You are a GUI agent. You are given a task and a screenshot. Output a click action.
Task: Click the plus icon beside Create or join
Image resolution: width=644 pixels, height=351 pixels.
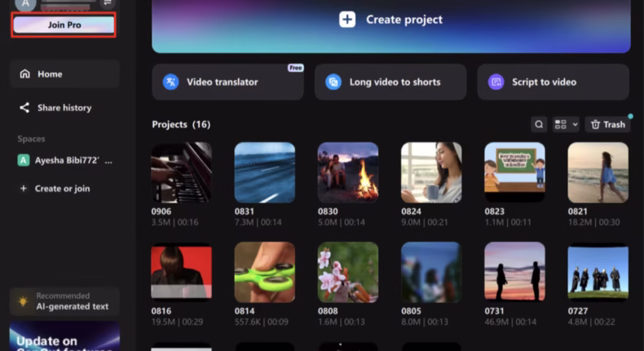(24, 189)
